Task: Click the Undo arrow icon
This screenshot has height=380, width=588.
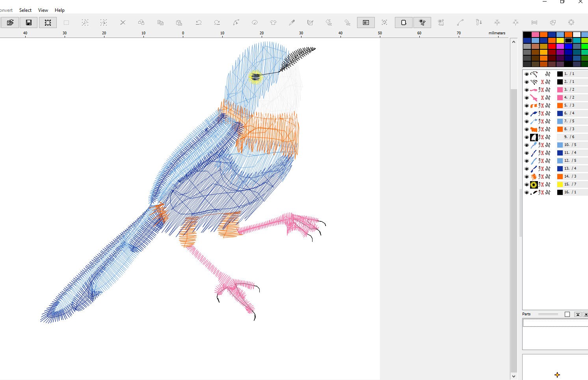Action: click(198, 22)
